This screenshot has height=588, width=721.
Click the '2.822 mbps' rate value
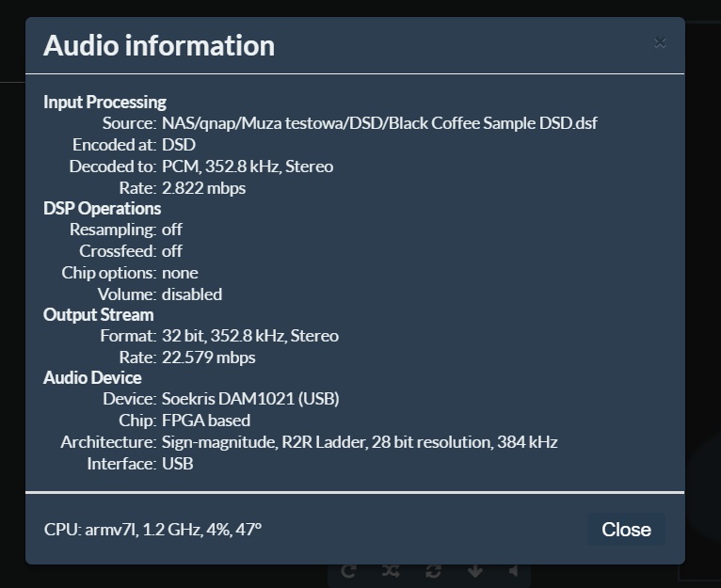point(203,188)
